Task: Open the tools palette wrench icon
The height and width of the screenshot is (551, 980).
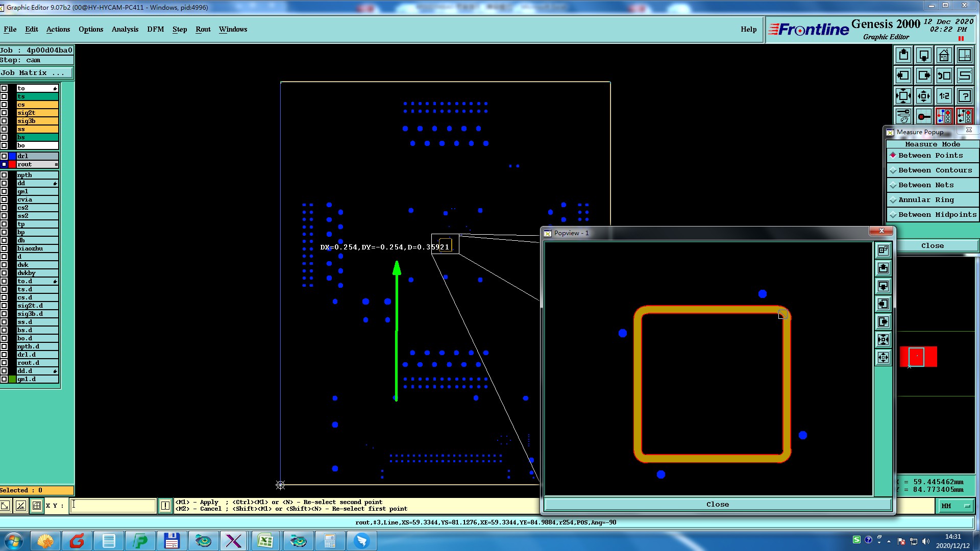Action: pyautogui.click(x=903, y=116)
